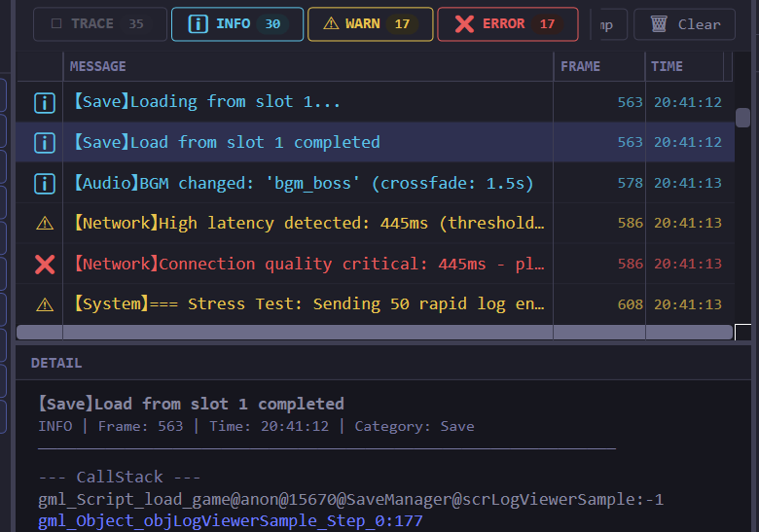759x532 pixels.
Task: Sort by the TIME column header
Action: point(668,66)
